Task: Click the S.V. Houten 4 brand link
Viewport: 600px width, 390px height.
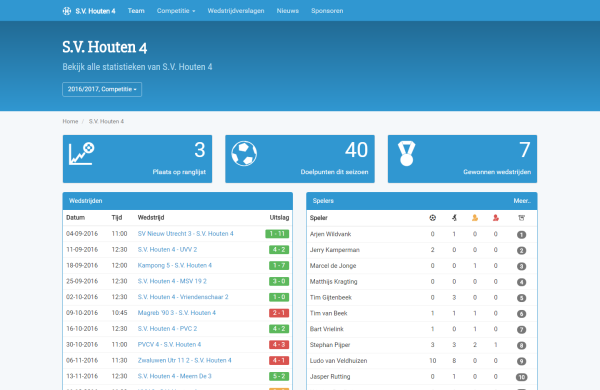Action: point(95,11)
